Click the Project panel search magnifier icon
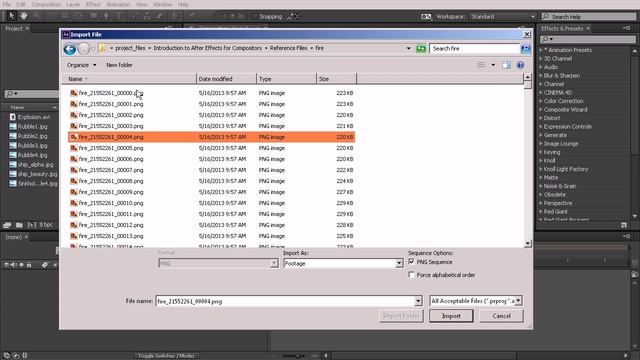 pyautogui.click(x=11, y=94)
